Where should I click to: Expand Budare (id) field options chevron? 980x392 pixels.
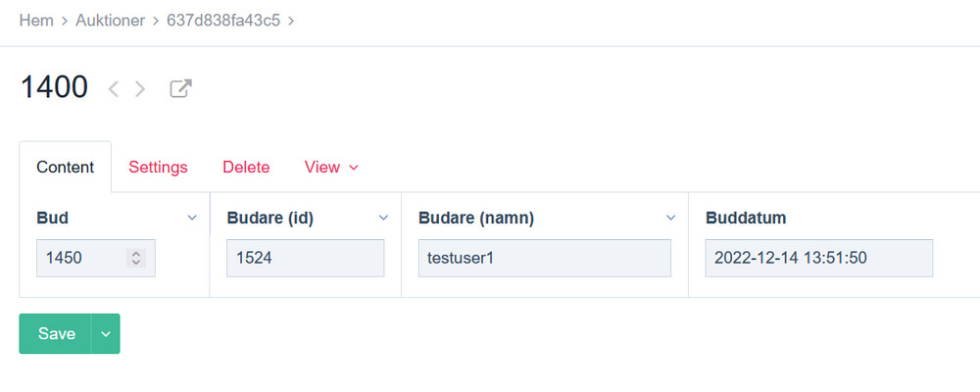click(383, 218)
